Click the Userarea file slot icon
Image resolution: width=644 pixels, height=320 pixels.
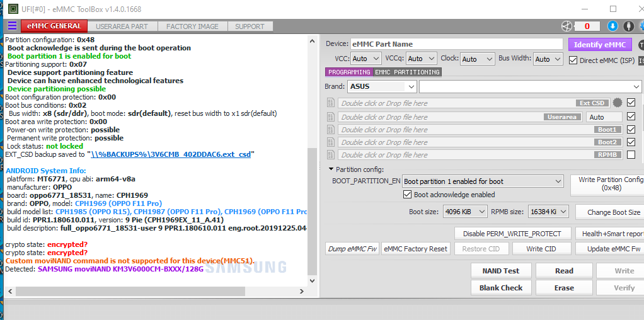coord(331,117)
